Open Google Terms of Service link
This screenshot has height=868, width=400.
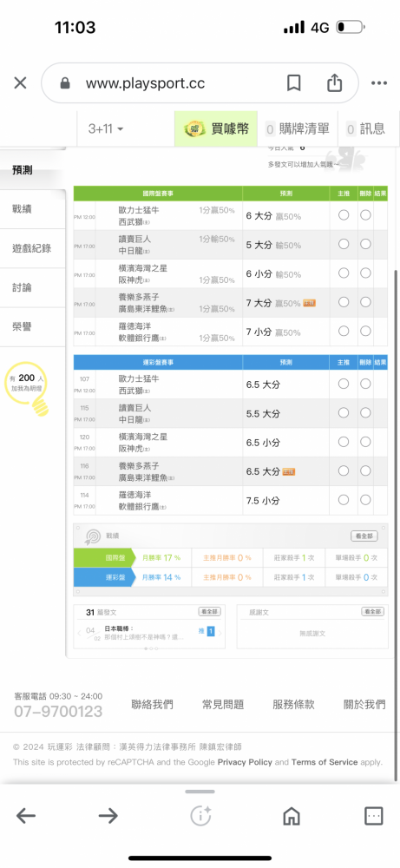point(325,762)
